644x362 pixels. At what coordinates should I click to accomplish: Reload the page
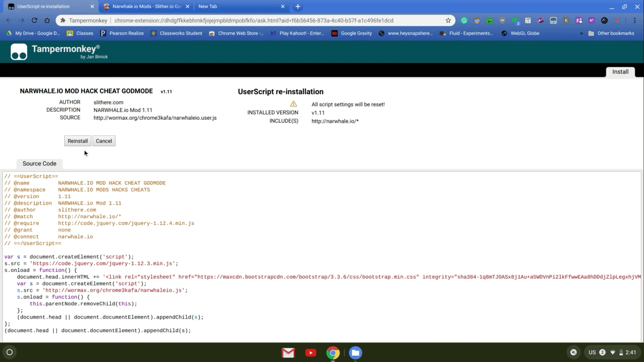[x=34, y=21]
